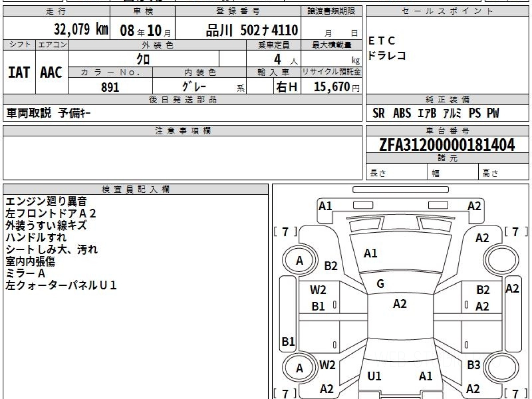
Task: Select interior color グレー
Action: tap(194, 86)
